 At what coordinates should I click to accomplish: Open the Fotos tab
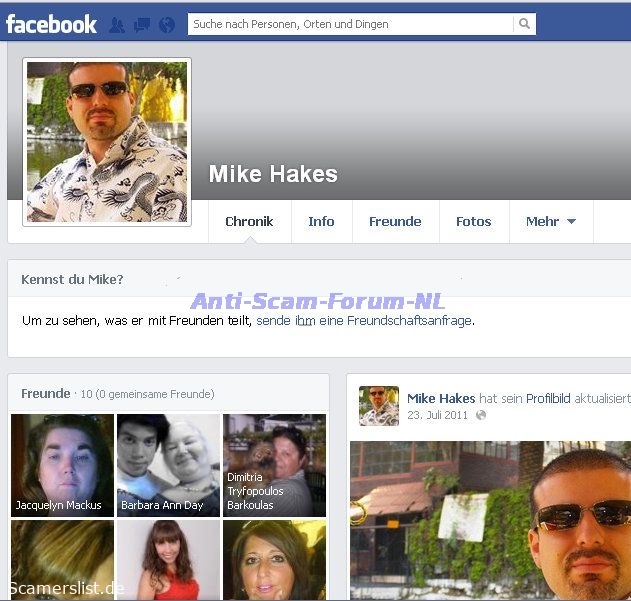click(473, 222)
